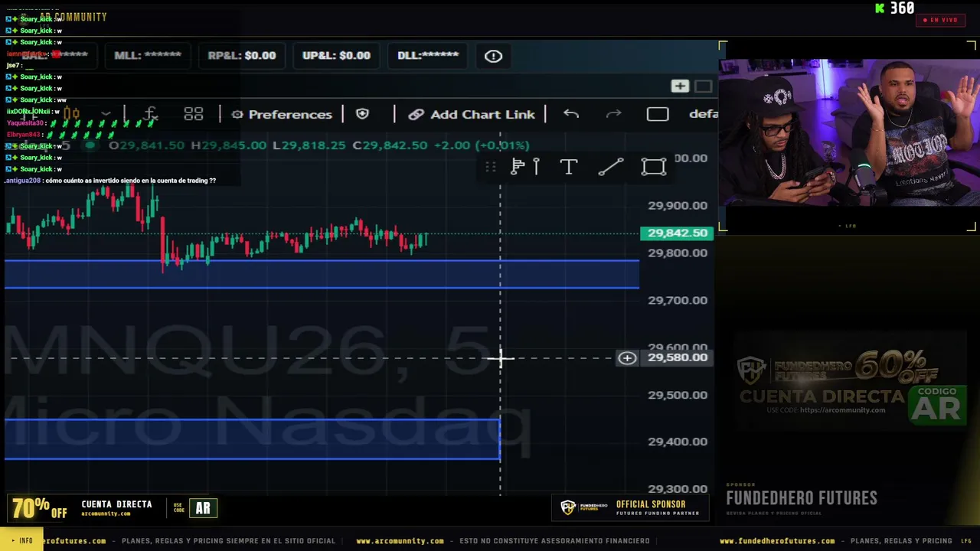980x551 pixels.
Task: Click the AR use code box
Action: [x=203, y=509]
